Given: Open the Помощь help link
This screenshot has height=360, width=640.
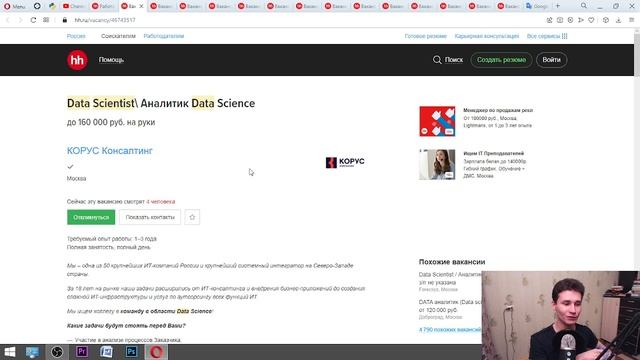Looking at the screenshot, I should point(111,60).
